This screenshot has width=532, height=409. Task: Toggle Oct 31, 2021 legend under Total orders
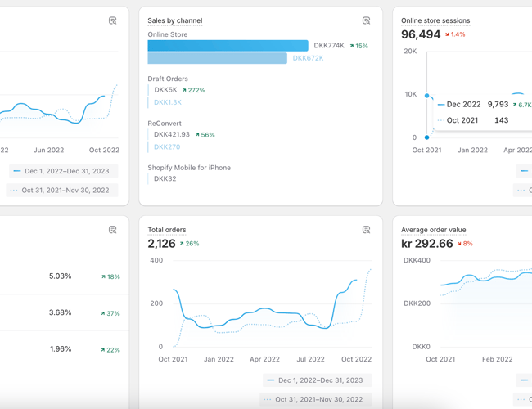click(316, 399)
